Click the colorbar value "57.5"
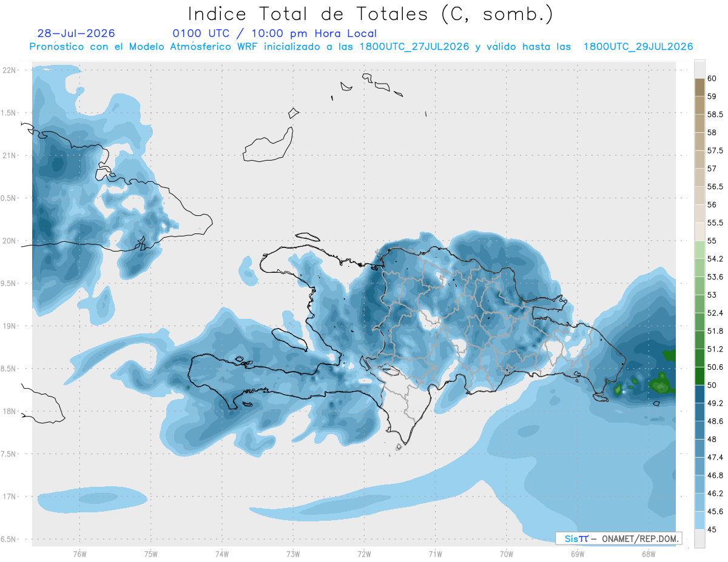The height and width of the screenshot is (562, 728). [x=715, y=150]
